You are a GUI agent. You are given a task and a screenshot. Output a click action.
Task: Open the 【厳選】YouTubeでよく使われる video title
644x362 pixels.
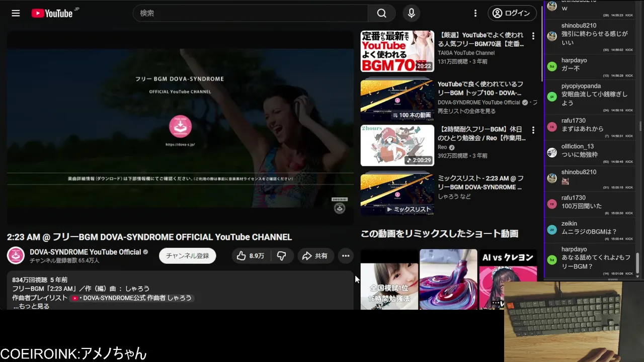click(481, 40)
